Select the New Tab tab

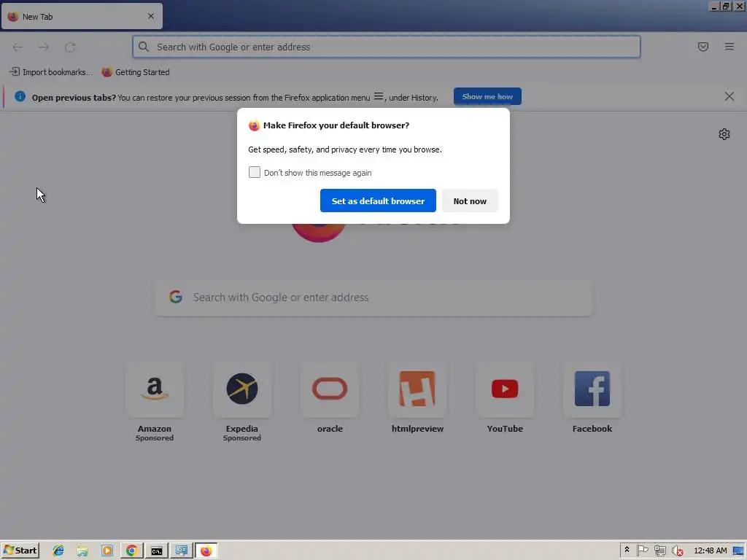82,16
